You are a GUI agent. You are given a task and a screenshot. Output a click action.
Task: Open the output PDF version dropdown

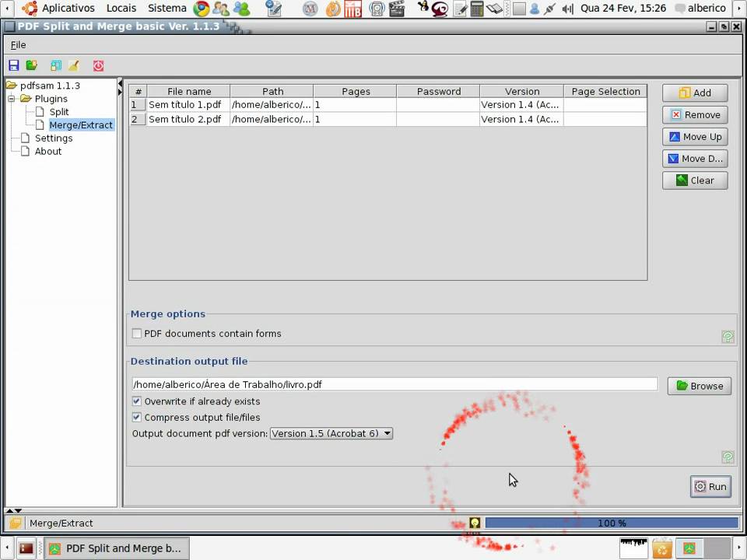331,433
